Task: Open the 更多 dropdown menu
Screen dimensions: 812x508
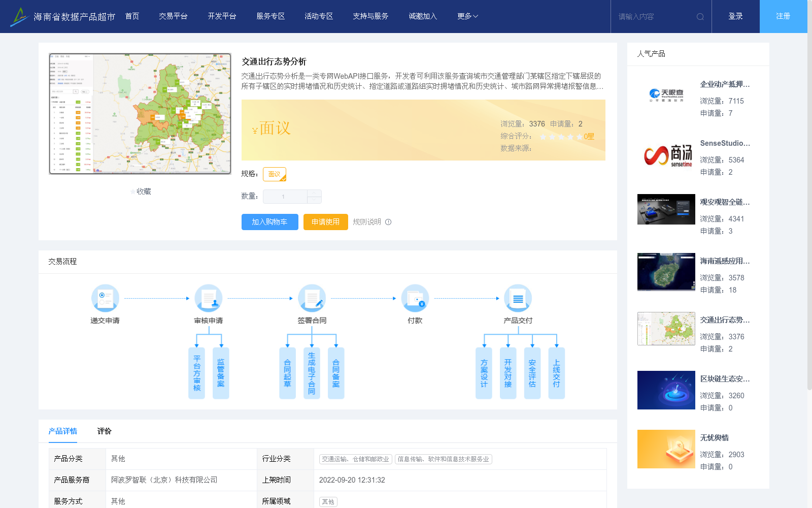Action: 467,16
